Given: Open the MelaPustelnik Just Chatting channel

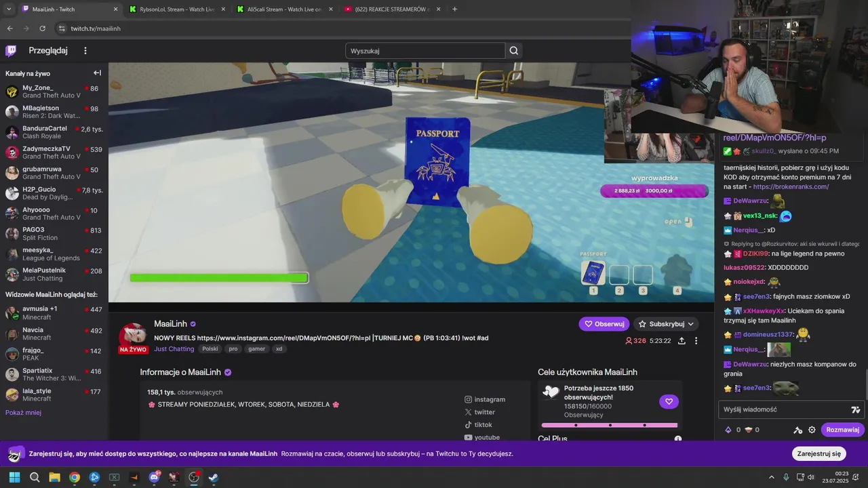Looking at the screenshot, I should (54, 274).
